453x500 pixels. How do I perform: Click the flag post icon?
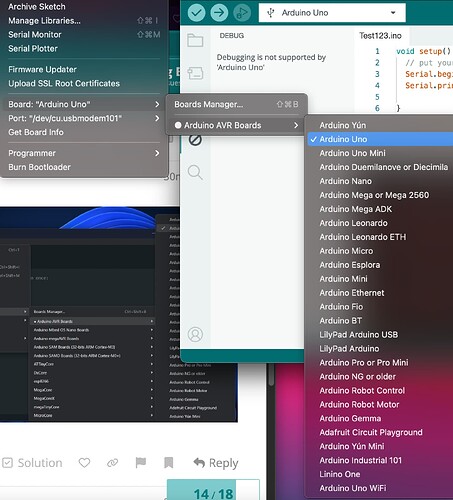tap(141, 462)
